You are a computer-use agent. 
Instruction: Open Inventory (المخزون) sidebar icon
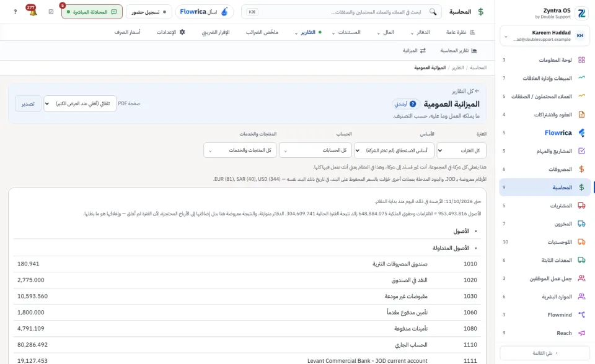coord(581,223)
